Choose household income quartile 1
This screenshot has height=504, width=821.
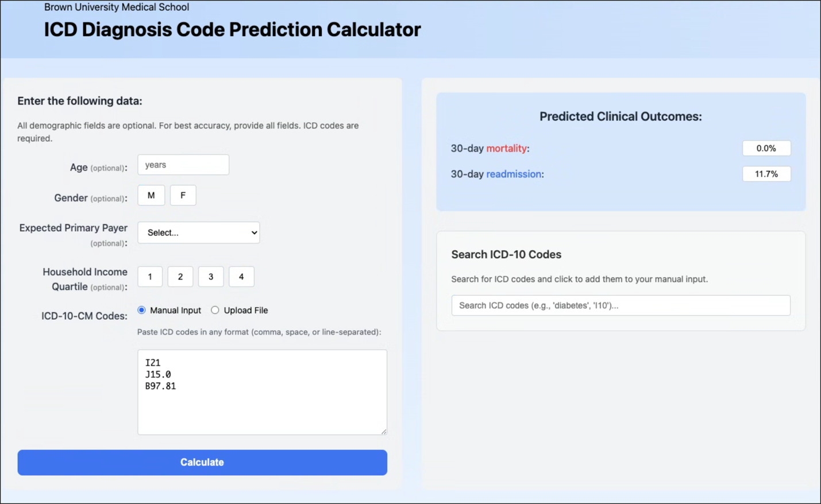pyautogui.click(x=149, y=276)
